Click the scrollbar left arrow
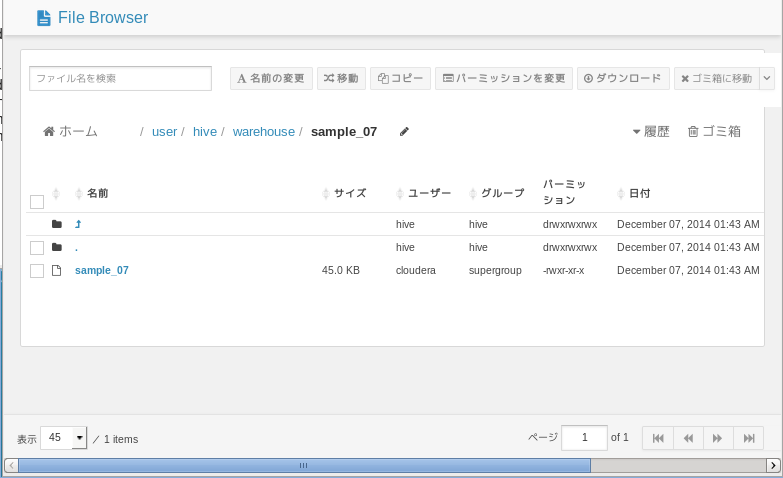Image resolution: width=783 pixels, height=478 pixels. click(11, 466)
